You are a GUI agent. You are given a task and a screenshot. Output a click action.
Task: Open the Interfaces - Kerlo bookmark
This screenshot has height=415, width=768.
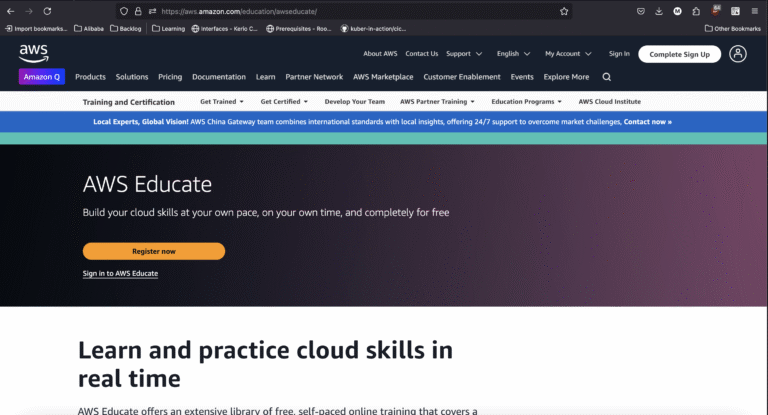tap(224, 29)
